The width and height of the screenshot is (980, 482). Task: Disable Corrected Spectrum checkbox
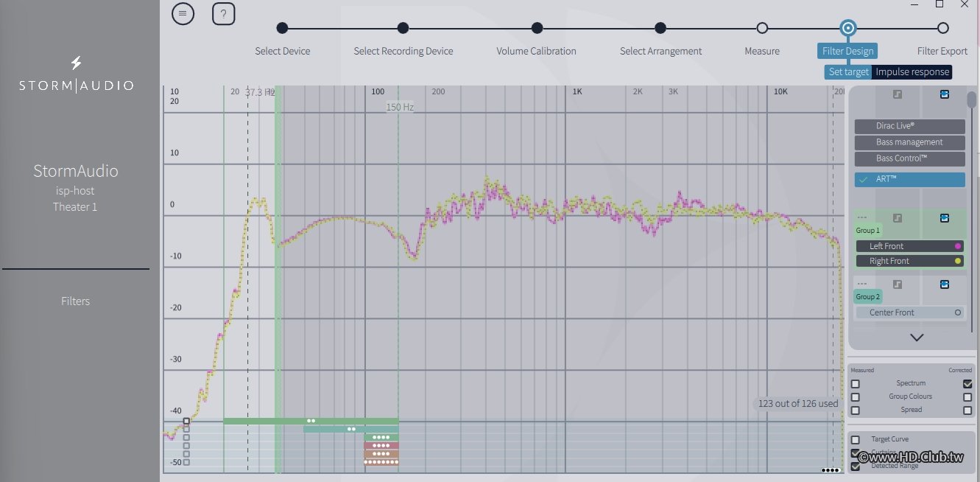coord(967,383)
